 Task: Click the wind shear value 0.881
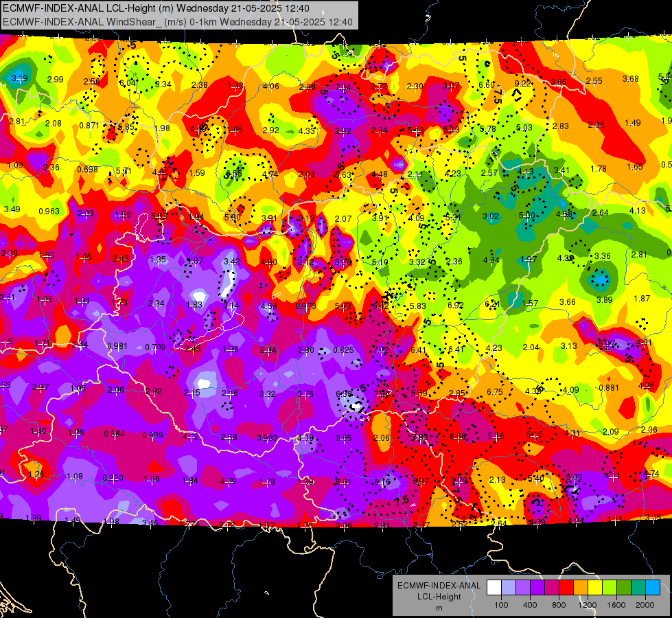(x=609, y=388)
